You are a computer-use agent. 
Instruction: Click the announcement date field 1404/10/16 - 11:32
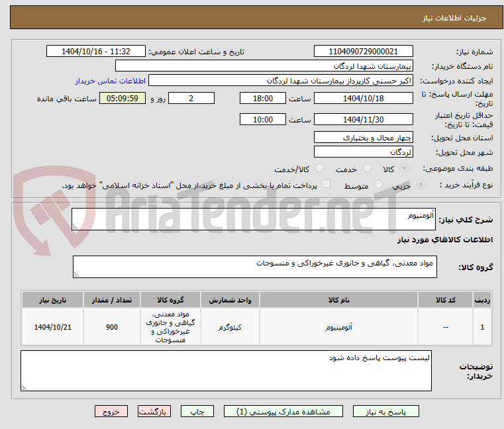(96, 52)
